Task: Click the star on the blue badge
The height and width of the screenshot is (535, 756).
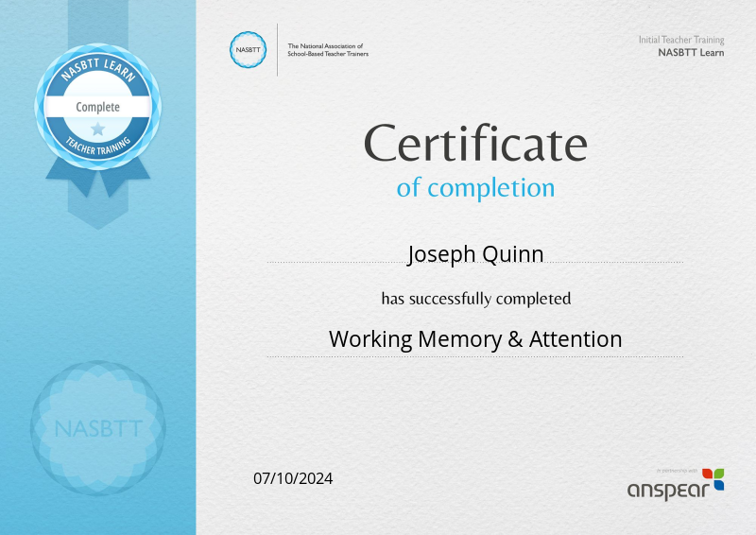Action: (x=97, y=129)
